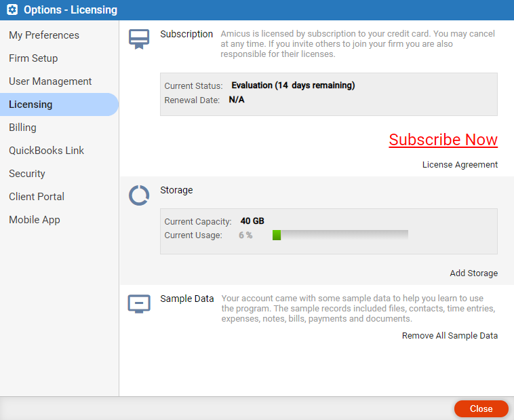This screenshot has width=514, height=420.
Task: Close the Options dialog
Action: point(481,408)
